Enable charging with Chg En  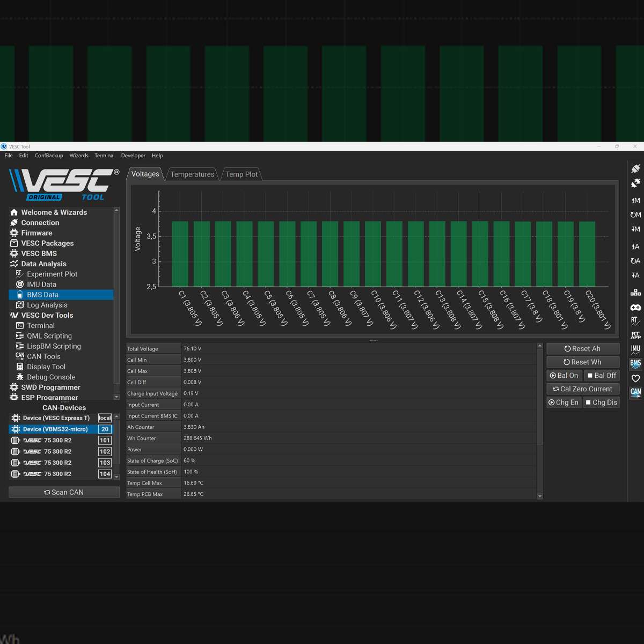point(564,402)
